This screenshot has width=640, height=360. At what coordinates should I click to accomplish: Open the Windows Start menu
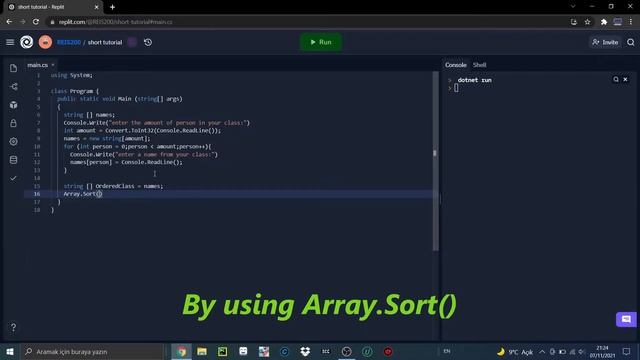click(x=10, y=351)
